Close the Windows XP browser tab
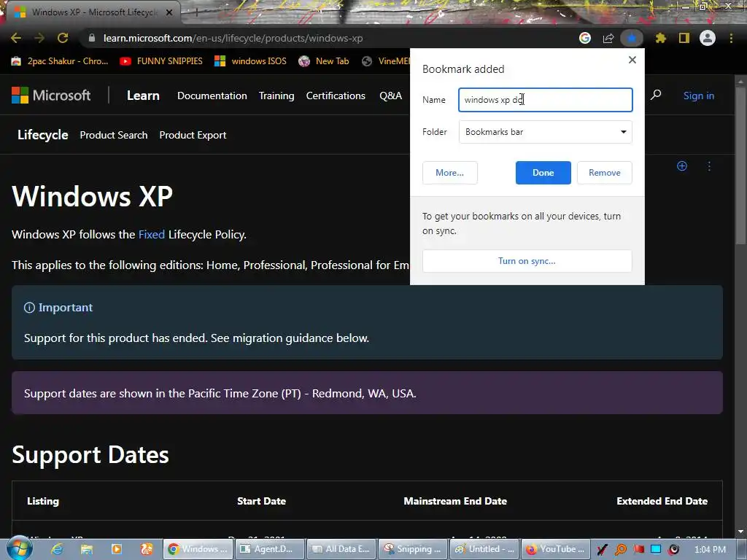 click(x=169, y=12)
